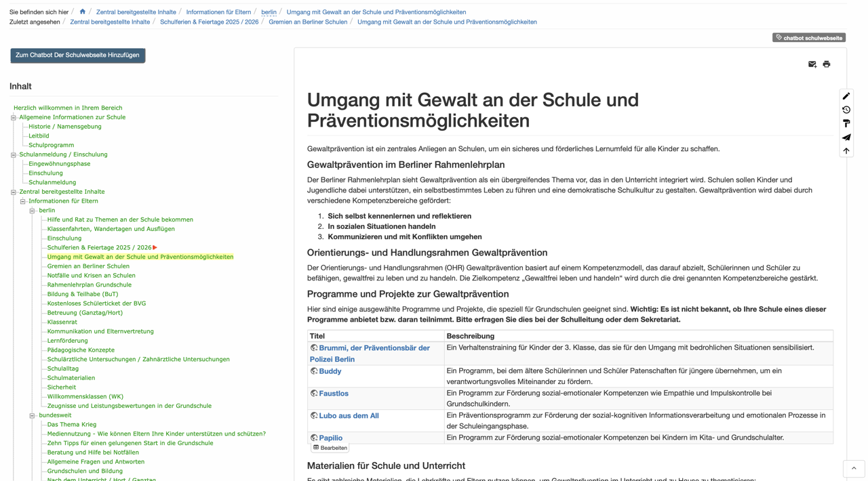The image size is (868, 481).
Task: Go to home via breadcrumb house icon
Action: [x=83, y=12]
